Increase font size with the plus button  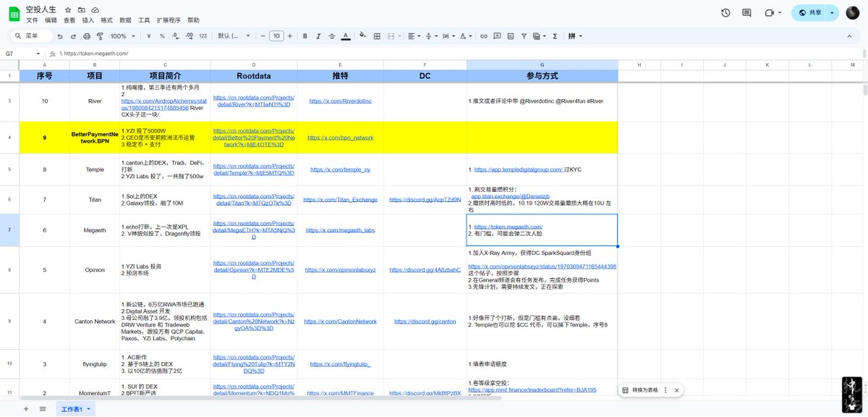click(x=291, y=35)
